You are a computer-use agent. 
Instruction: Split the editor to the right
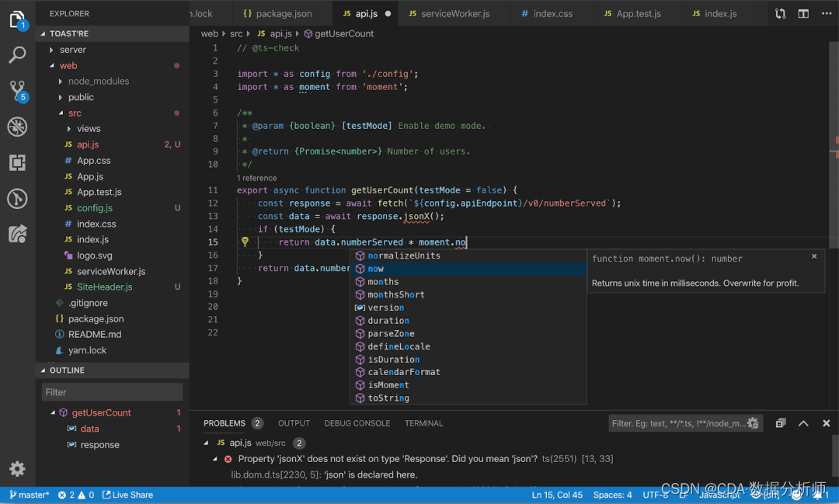tap(803, 13)
